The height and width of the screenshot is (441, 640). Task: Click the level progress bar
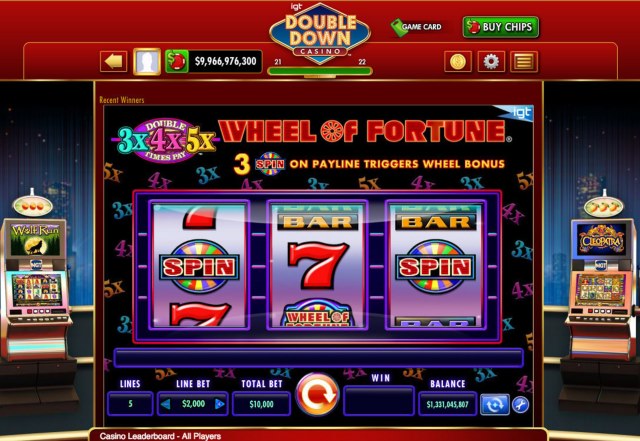(x=320, y=71)
